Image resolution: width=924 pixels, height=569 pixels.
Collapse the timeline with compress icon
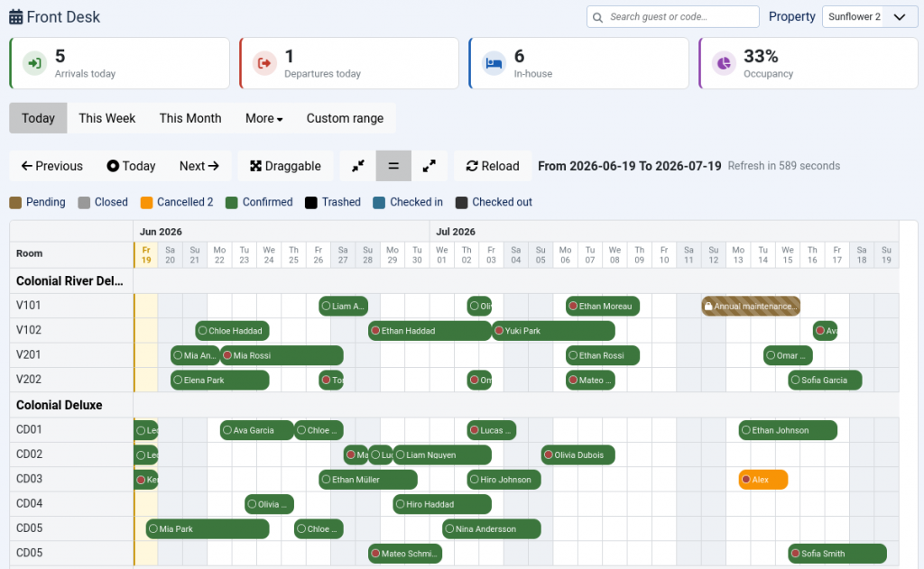357,166
